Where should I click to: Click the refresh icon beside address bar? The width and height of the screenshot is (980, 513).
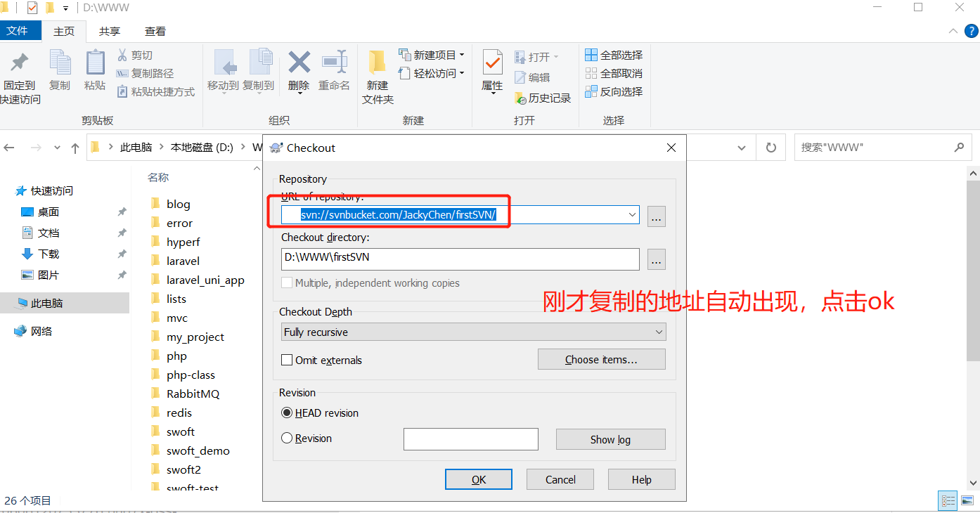(x=771, y=148)
